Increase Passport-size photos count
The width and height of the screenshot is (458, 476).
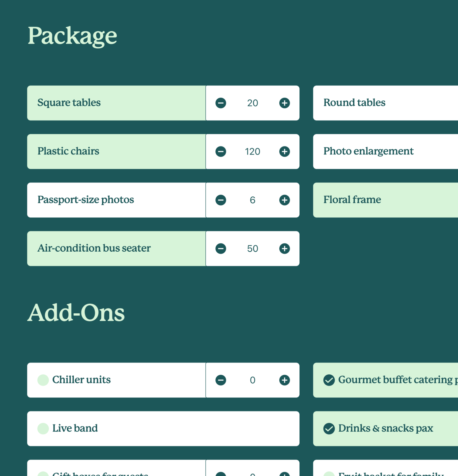coord(284,200)
